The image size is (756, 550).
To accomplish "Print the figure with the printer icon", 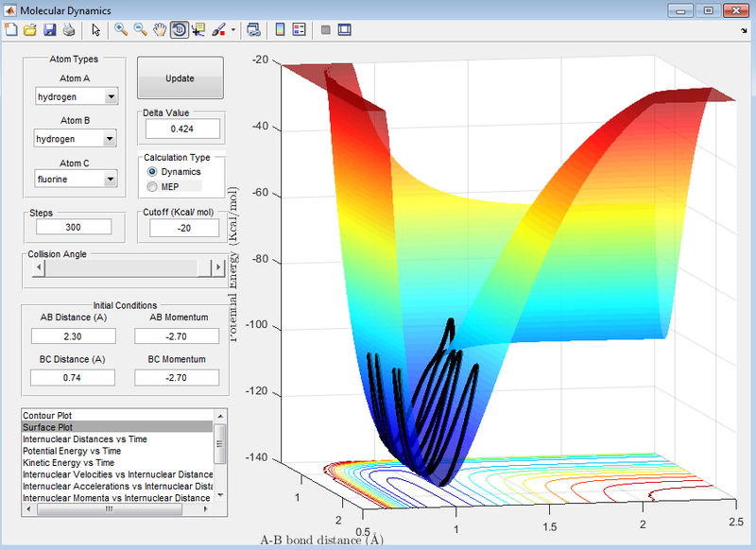I will tap(68, 30).
